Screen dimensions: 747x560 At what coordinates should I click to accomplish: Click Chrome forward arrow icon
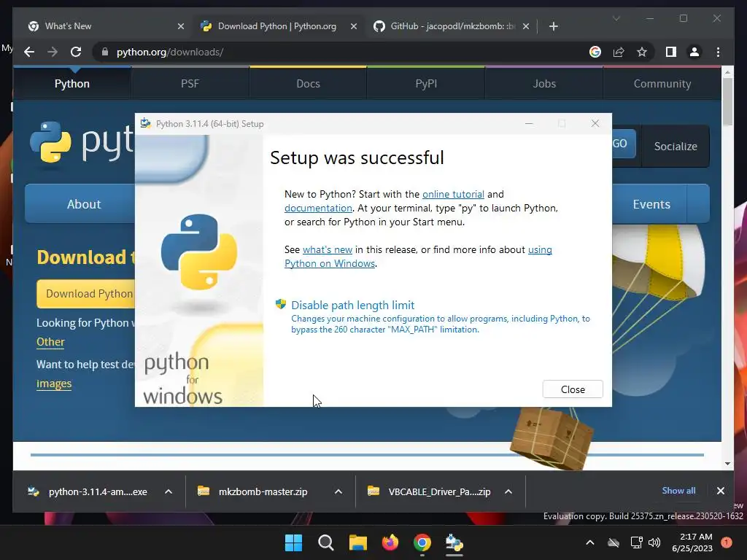[53, 52]
